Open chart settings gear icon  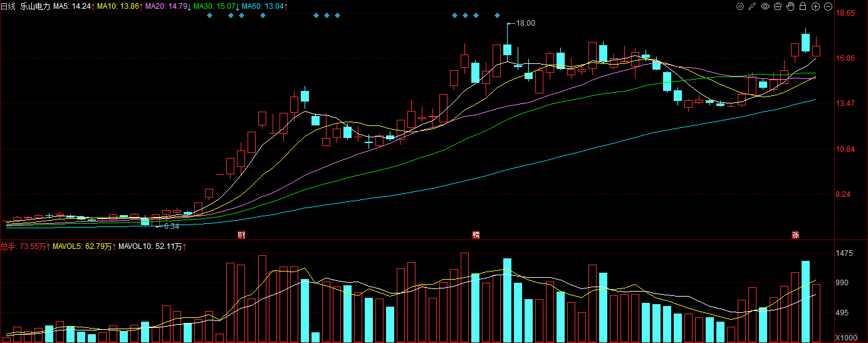(x=740, y=6)
